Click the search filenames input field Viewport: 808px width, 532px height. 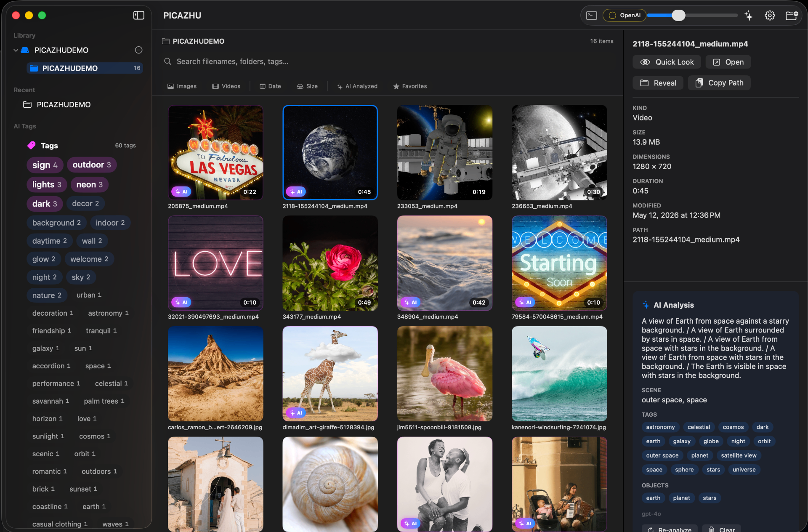[x=387, y=61]
